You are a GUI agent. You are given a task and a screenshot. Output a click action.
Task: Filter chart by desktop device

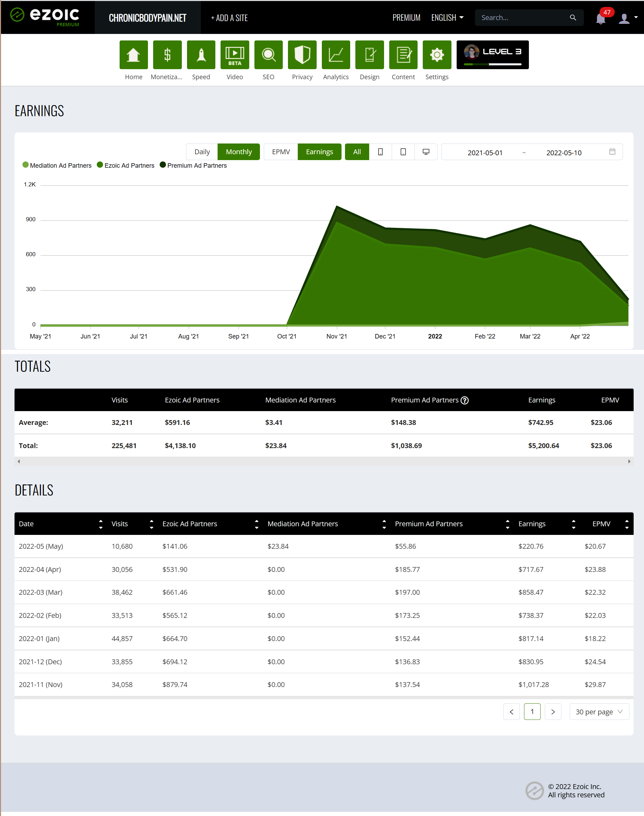[426, 152]
